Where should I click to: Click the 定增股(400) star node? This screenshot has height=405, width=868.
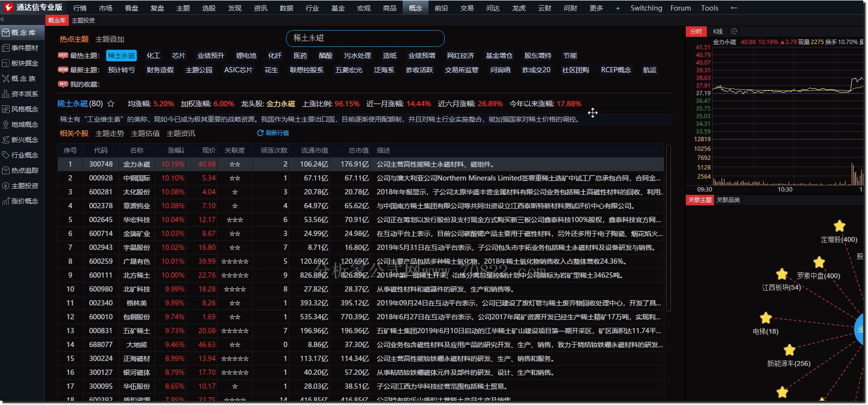click(839, 226)
